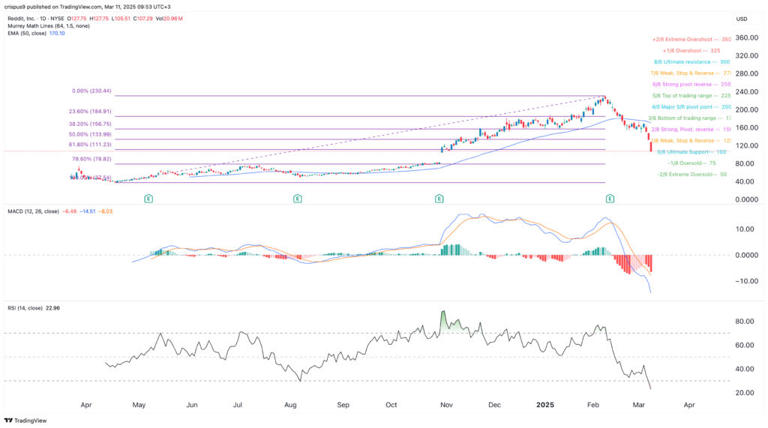Click the 360.00 price on the scale
The width and height of the screenshot is (768, 428).
click(741, 36)
